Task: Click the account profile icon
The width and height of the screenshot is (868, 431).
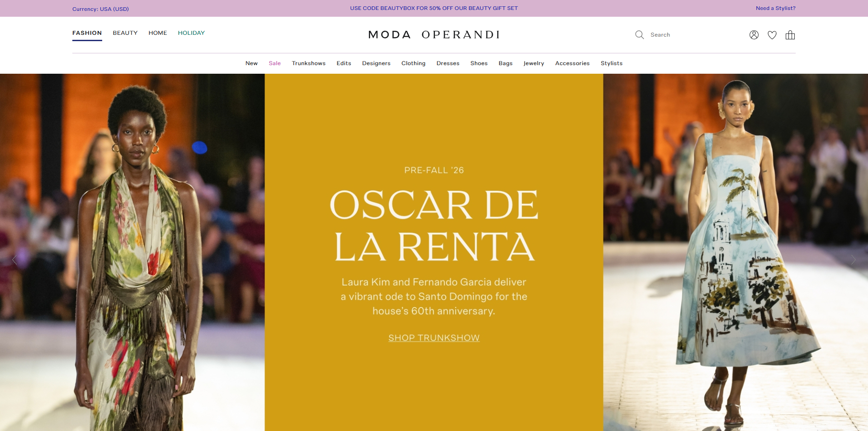Action: [x=754, y=35]
